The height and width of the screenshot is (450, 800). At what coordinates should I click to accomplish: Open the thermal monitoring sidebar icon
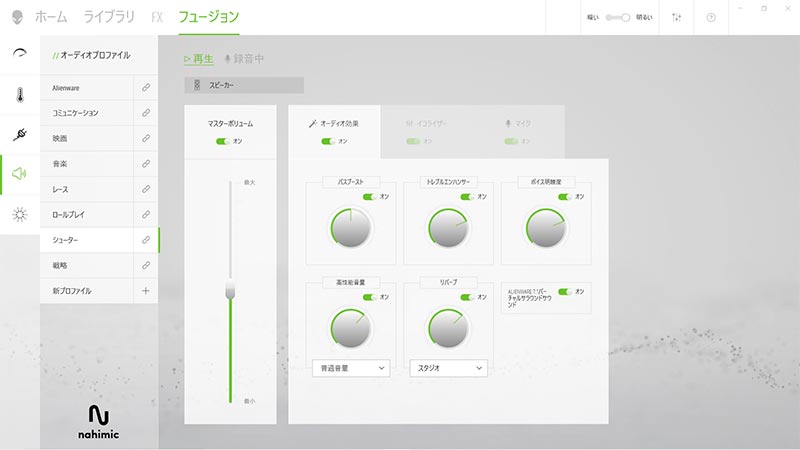point(19,96)
